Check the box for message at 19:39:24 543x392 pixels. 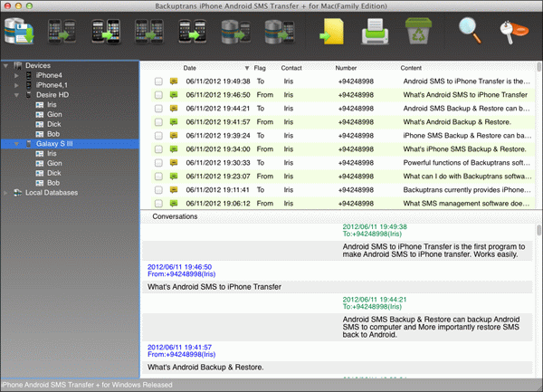pyautogui.click(x=158, y=136)
